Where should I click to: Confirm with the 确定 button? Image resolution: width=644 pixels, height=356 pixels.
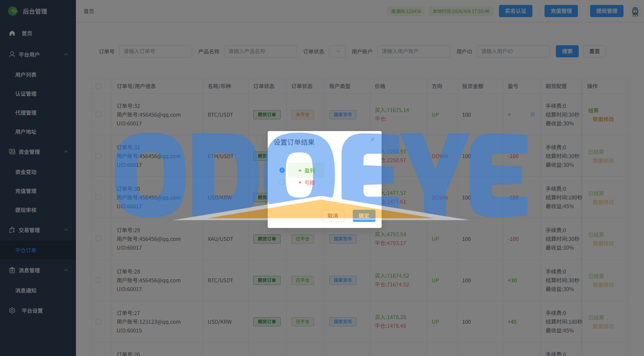(364, 216)
